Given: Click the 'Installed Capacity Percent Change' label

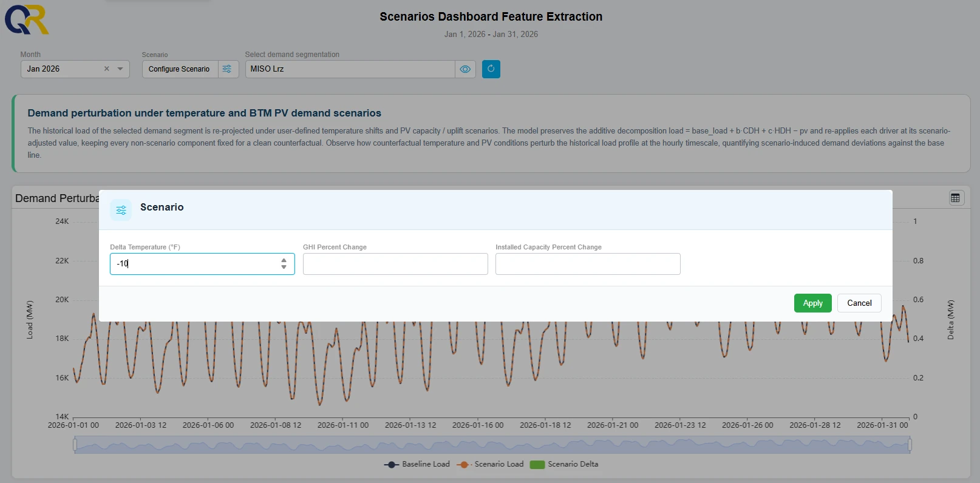Looking at the screenshot, I should pos(548,248).
